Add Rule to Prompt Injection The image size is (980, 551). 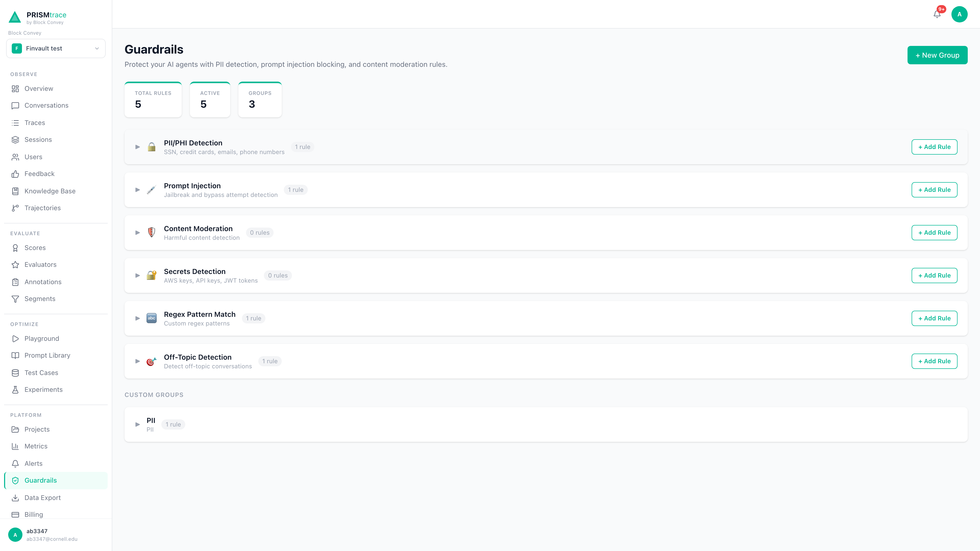point(934,190)
